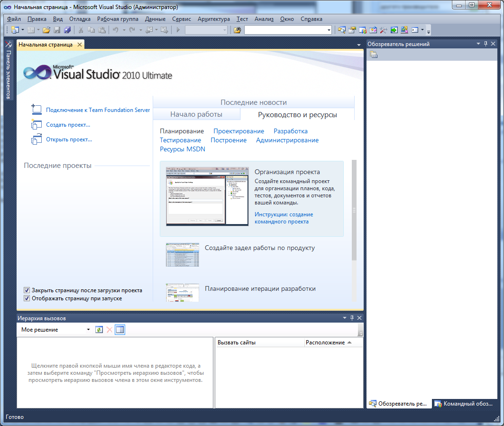504x426 pixels.
Task: Open the Solution Explorer window position menu
Action: (478, 44)
